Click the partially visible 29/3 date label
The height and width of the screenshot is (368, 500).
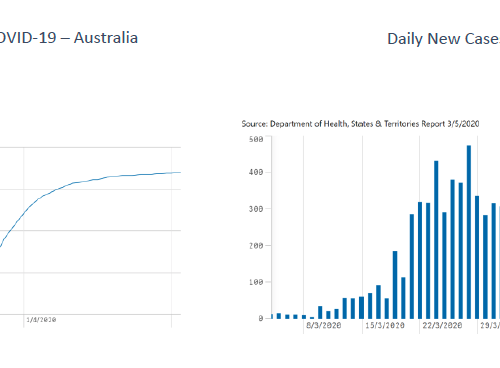[490, 325]
